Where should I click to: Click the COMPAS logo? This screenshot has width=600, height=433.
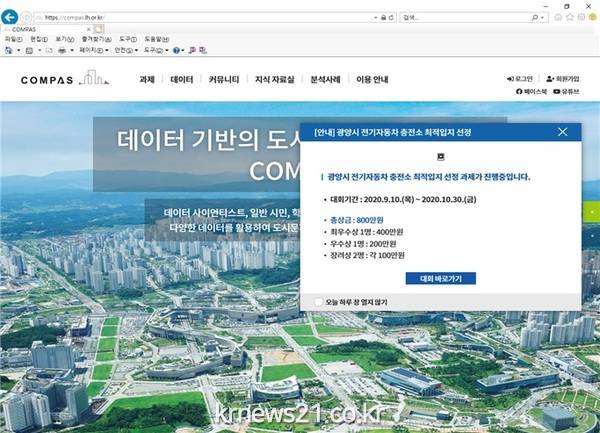(x=60, y=78)
